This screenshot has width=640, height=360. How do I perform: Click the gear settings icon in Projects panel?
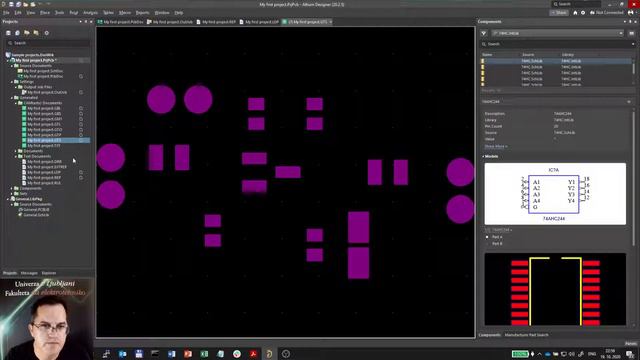click(47, 33)
